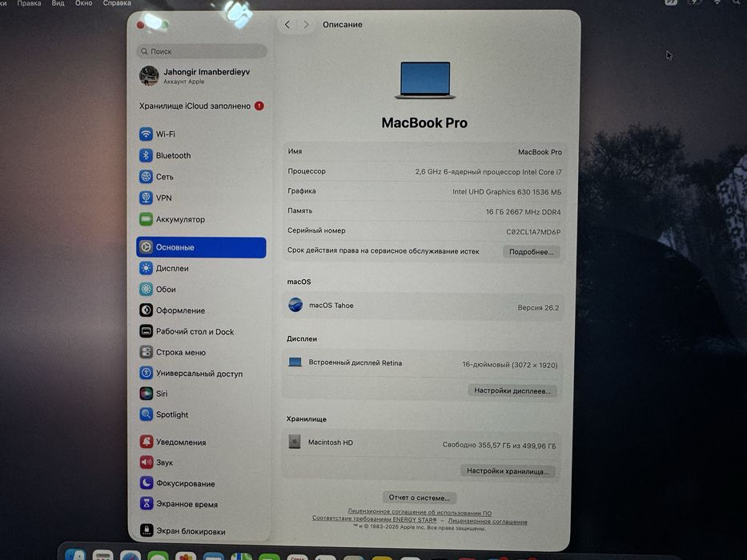Open the VPN icon entry

tap(146, 198)
